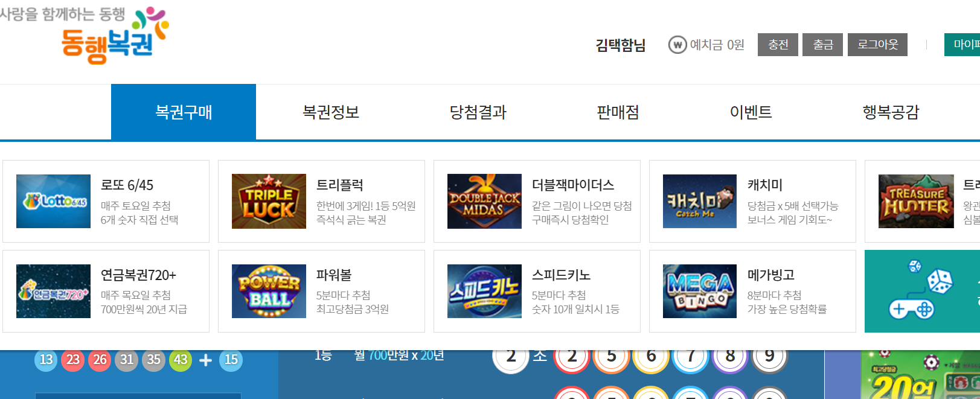Image resolution: width=980 pixels, height=399 pixels.
Task: Select the 복권구매 menu tab
Action: tap(184, 112)
